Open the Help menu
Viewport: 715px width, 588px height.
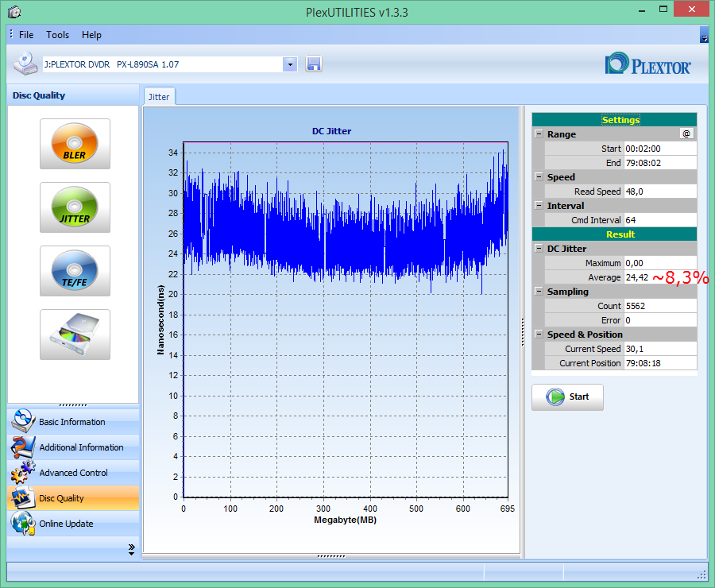pos(91,35)
